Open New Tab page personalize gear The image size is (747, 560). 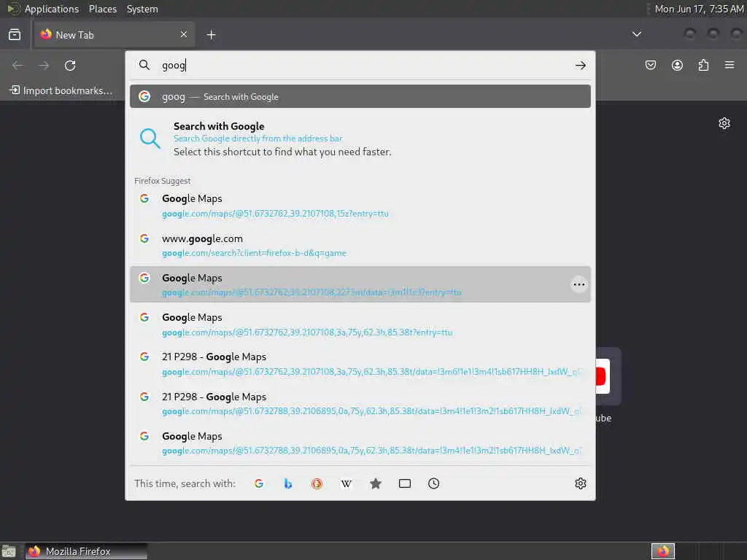[x=724, y=123]
